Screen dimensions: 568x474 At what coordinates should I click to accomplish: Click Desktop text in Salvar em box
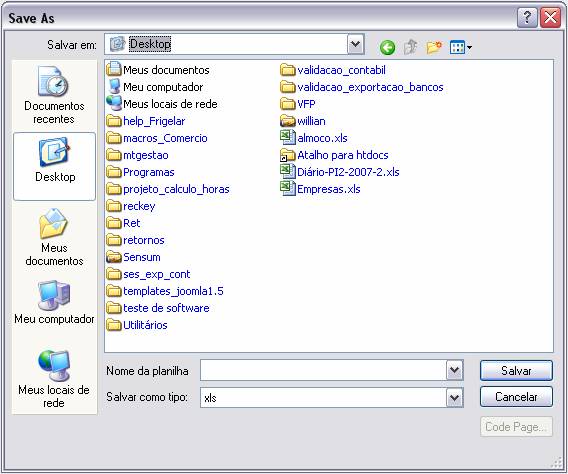coord(150,44)
